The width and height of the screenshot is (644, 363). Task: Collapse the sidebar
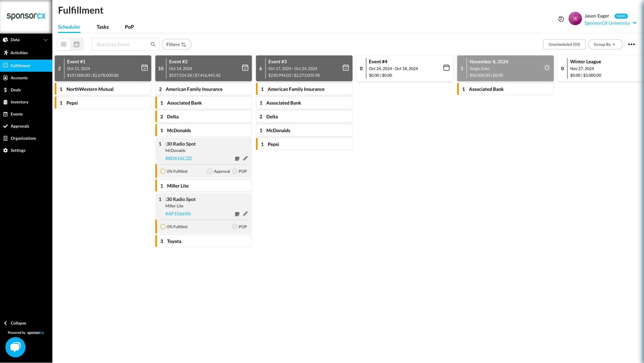[x=15, y=323]
